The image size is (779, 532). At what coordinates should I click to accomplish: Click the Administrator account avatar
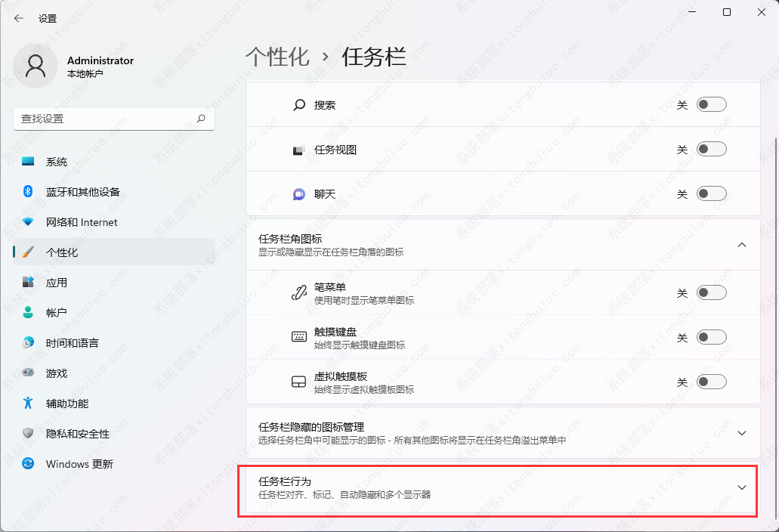click(x=36, y=66)
